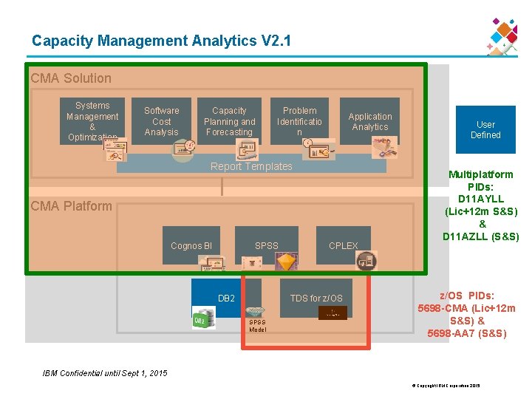Click the CMA Platform heading

pos(71,206)
